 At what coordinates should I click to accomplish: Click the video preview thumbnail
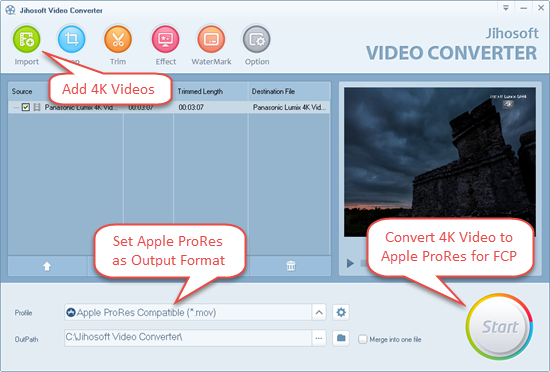440,162
